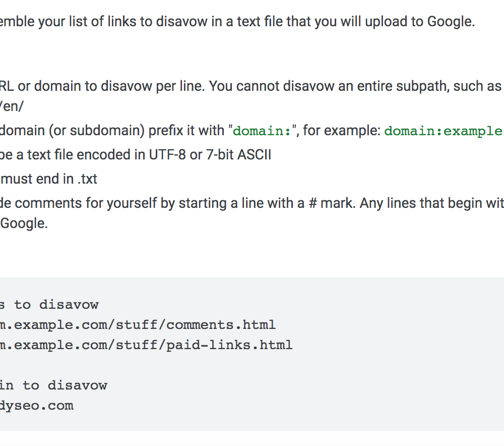Click the word "Google." ending the comments bullet

[24, 224]
